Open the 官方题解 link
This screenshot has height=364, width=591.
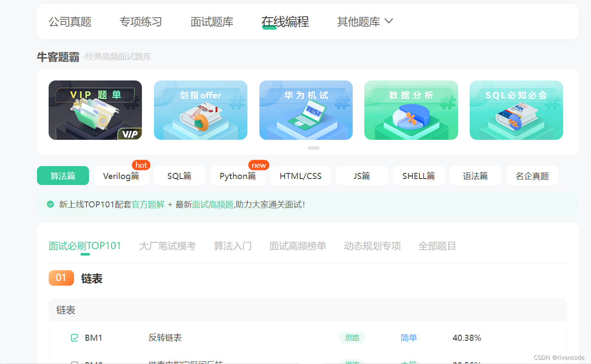pos(148,204)
